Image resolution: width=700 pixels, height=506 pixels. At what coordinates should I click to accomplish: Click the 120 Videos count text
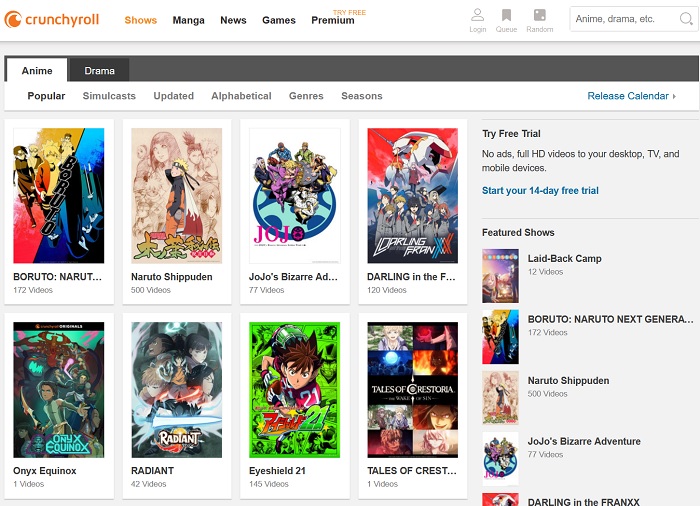click(x=387, y=290)
